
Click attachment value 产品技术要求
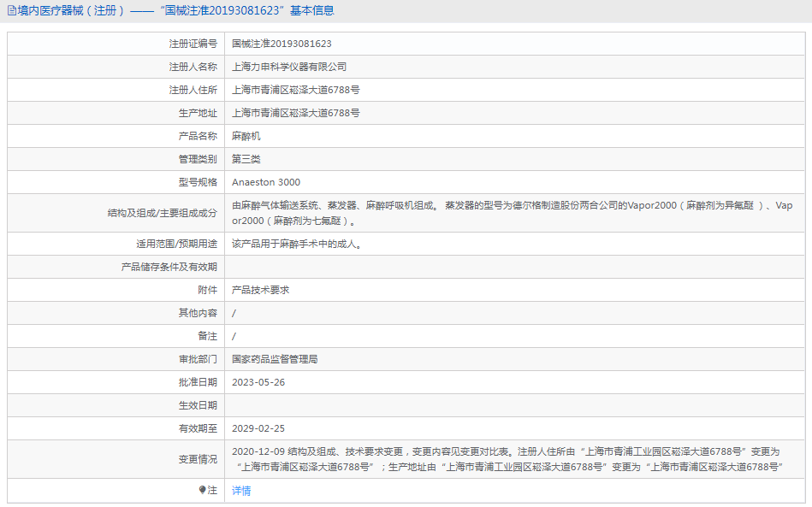261,290
